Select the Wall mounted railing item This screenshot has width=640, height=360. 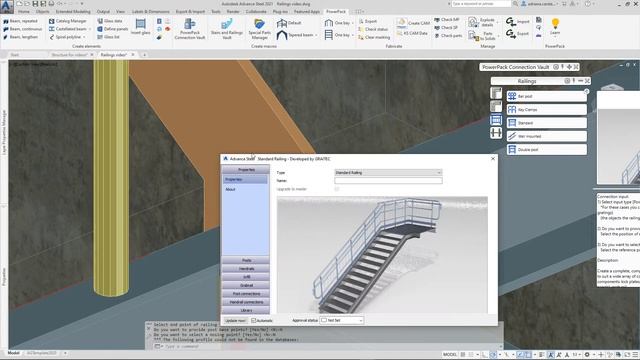click(x=547, y=136)
